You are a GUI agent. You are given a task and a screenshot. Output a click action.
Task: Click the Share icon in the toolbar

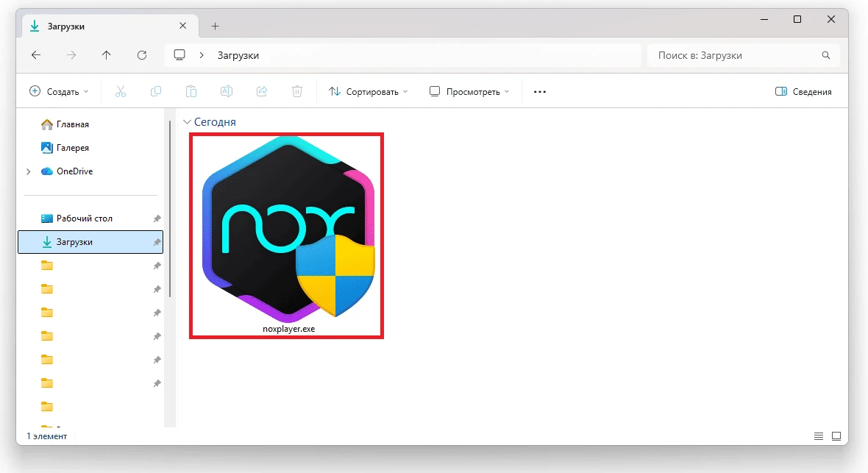coord(262,91)
